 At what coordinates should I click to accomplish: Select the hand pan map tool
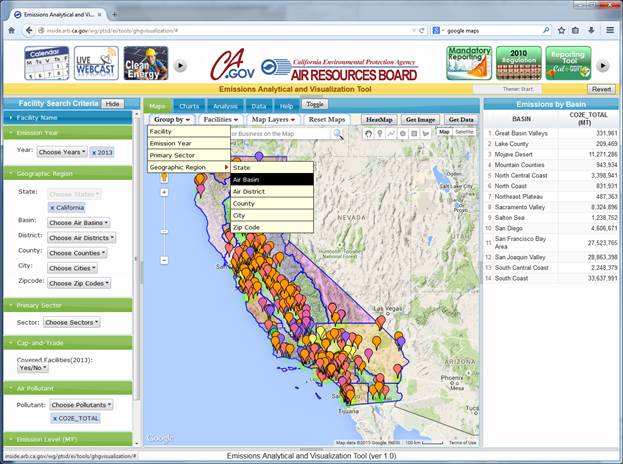click(368, 132)
